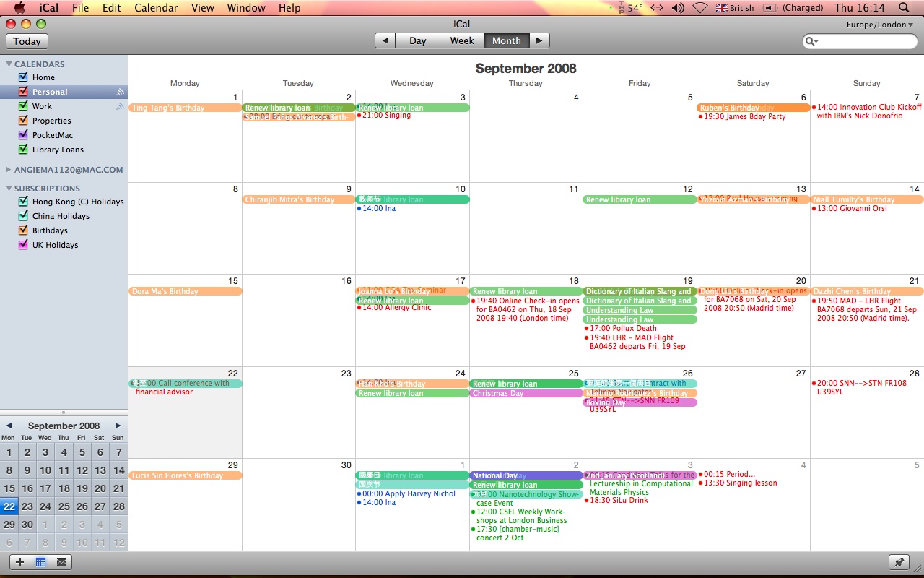Open the Europe/London time zone dropdown
The width and height of the screenshot is (924, 578).
[x=880, y=25]
